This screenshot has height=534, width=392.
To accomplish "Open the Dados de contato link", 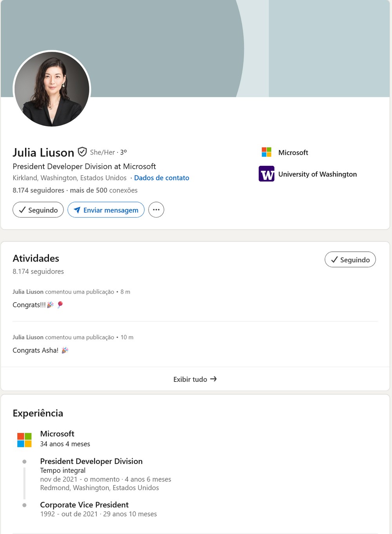I will [x=162, y=178].
